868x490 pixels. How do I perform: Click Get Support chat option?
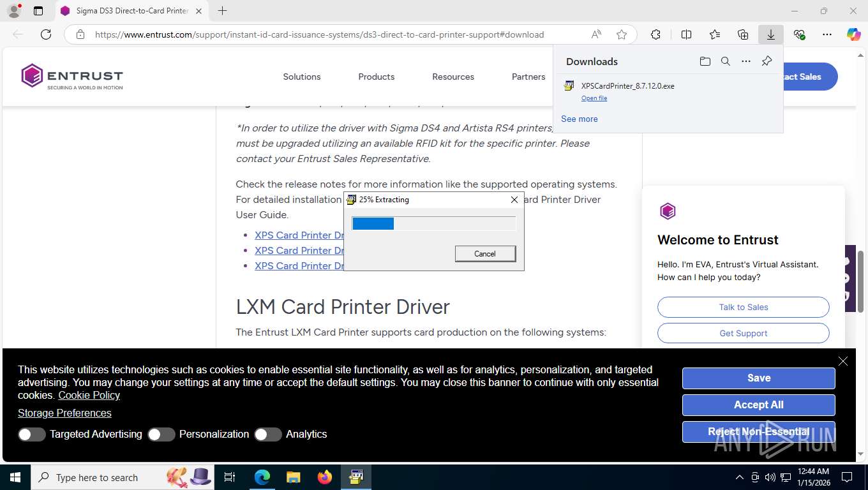tap(744, 333)
